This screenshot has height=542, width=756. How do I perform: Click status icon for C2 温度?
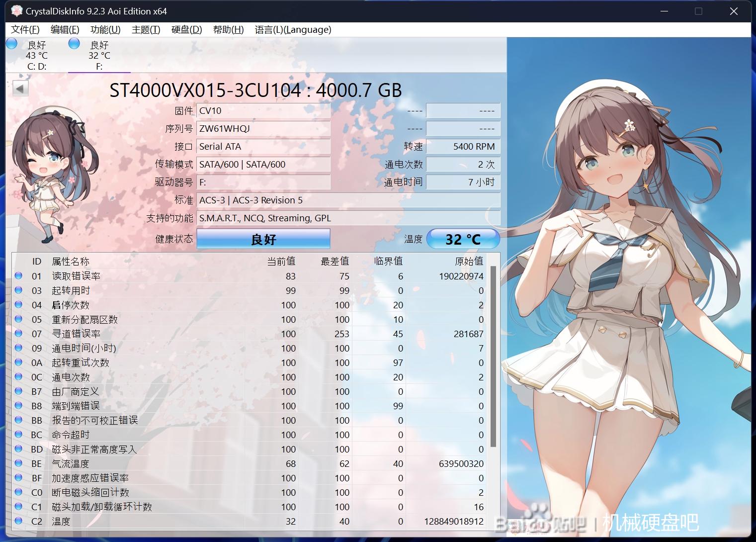point(18,521)
